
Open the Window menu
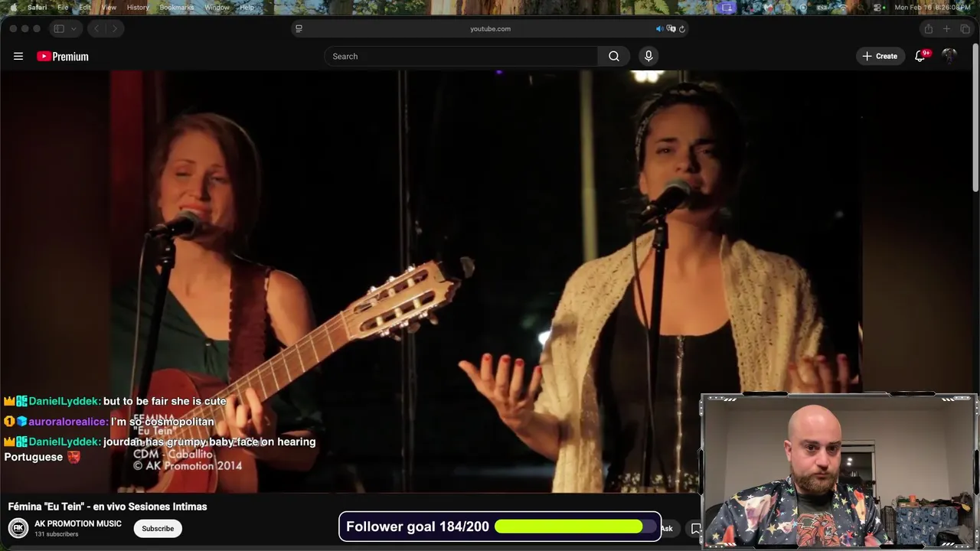tap(217, 7)
